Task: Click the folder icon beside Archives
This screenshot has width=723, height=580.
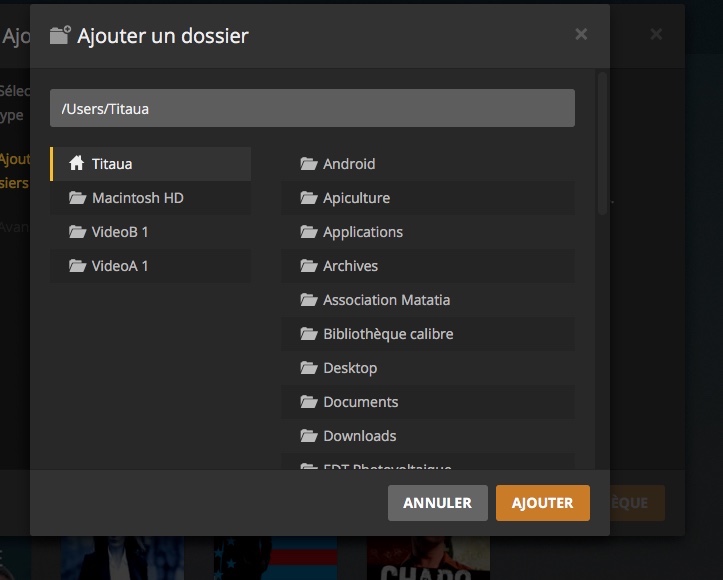Action: coord(309,266)
